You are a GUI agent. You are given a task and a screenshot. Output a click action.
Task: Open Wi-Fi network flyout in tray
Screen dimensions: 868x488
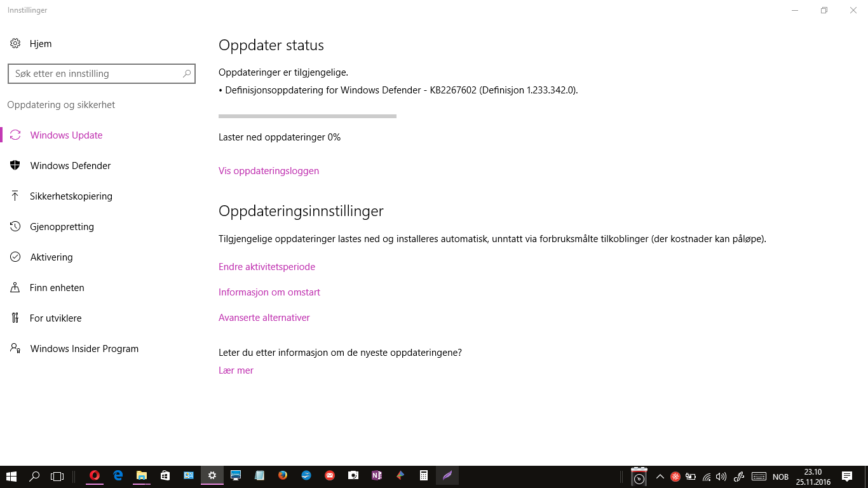coord(706,477)
